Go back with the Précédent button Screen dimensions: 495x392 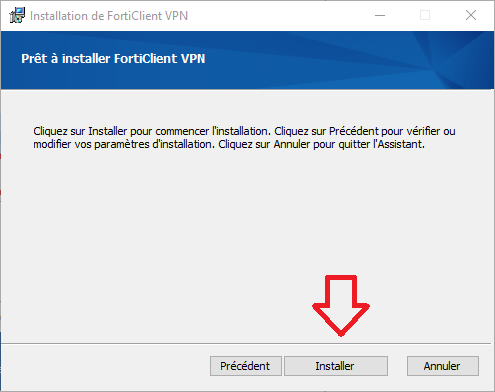point(246,366)
